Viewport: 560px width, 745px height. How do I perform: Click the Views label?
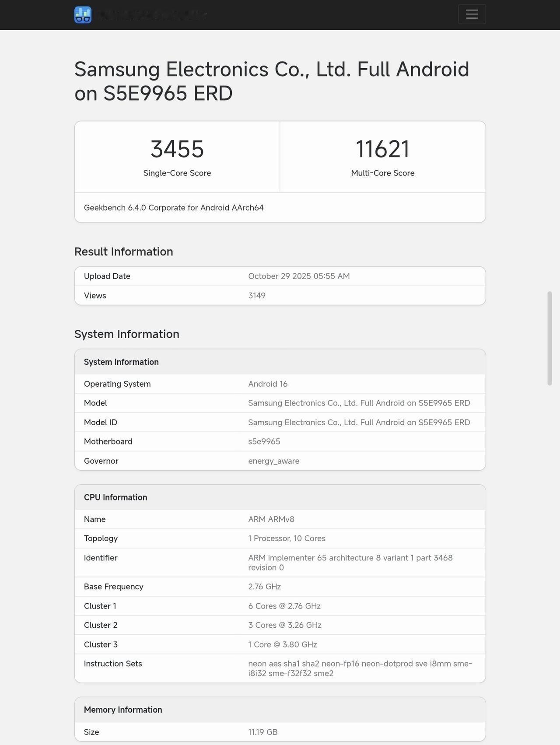tap(95, 295)
